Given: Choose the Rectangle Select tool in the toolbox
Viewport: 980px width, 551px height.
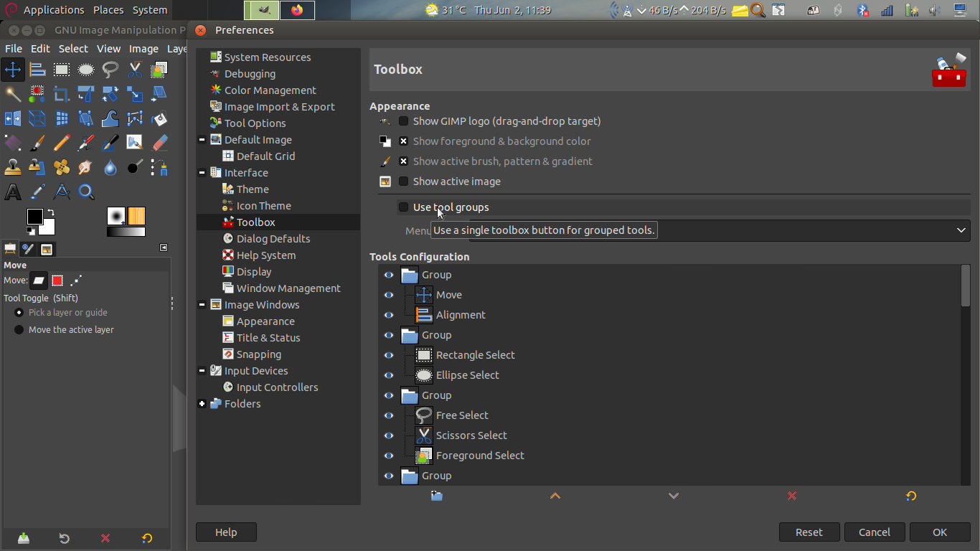Looking at the screenshot, I should tap(62, 70).
